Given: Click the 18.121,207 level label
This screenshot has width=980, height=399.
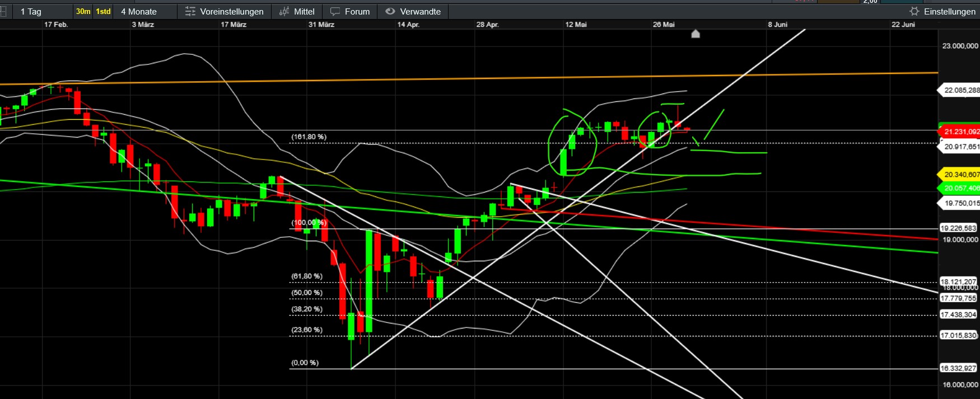Looking at the screenshot, I should 958,281.
